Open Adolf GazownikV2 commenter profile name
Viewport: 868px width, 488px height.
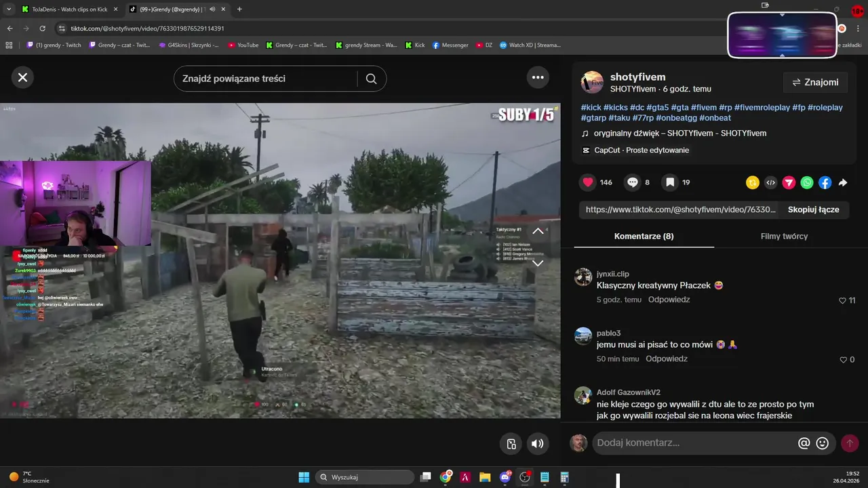coord(628,392)
